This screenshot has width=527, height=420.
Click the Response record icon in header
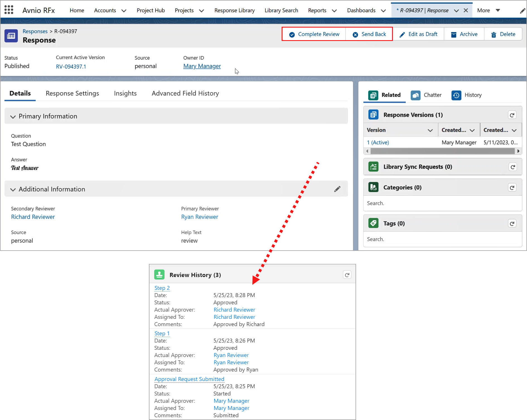pos(11,36)
